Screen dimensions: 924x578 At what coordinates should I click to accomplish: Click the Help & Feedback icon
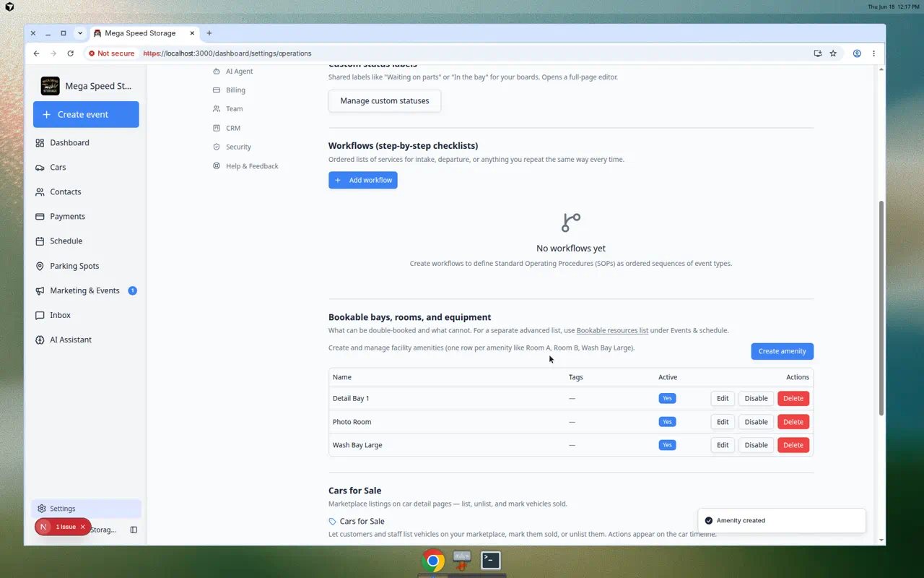point(217,166)
